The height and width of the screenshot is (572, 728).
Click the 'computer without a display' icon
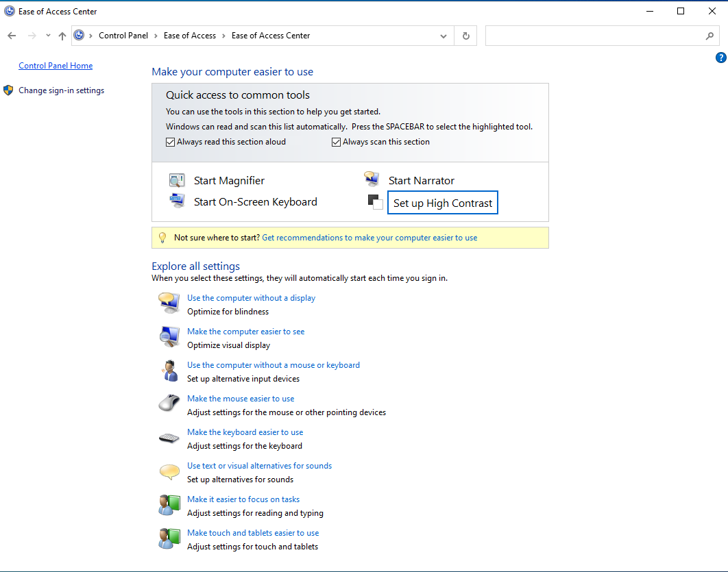pos(169,303)
